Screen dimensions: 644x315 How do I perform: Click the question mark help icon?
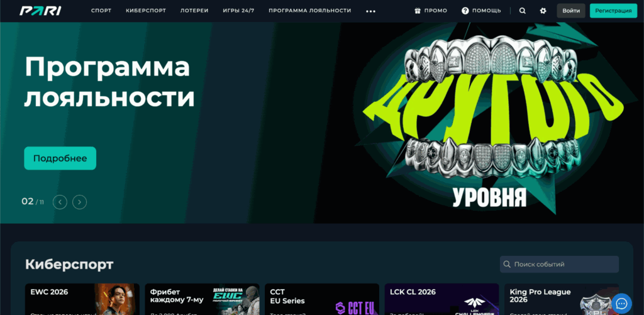click(x=465, y=11)
